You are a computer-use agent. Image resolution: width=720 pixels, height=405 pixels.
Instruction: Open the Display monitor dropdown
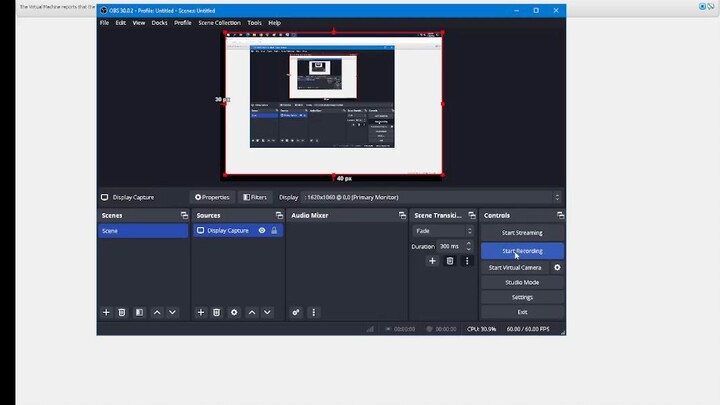click(431, 197)
